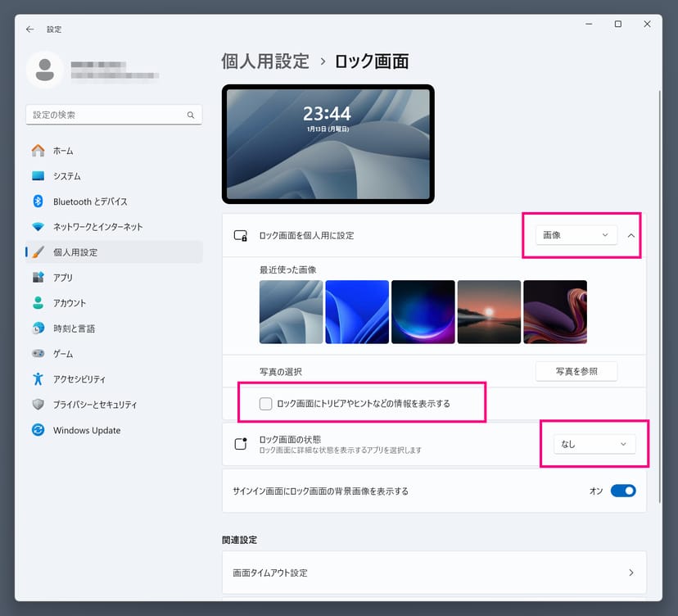Select システム monitor icon in sidebar
The image size is (678, 616).
[x=38, y=176]
